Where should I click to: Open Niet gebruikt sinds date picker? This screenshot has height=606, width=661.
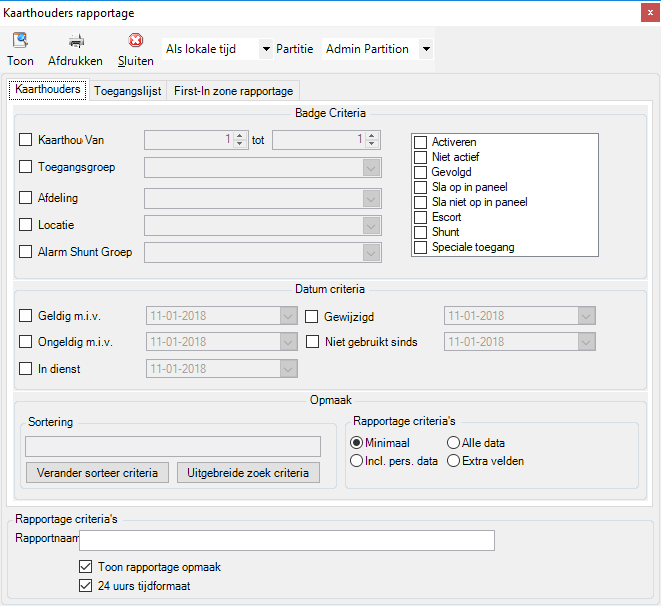coord(586,342)
